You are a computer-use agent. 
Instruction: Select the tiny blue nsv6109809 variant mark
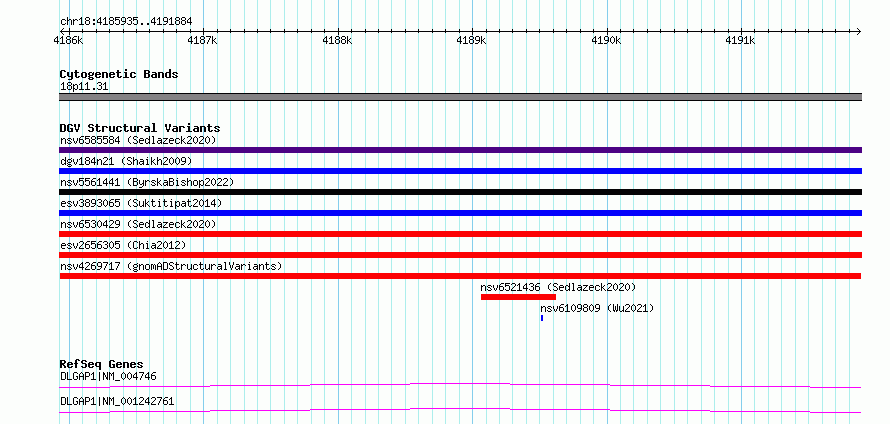click(x=542, y=318)
